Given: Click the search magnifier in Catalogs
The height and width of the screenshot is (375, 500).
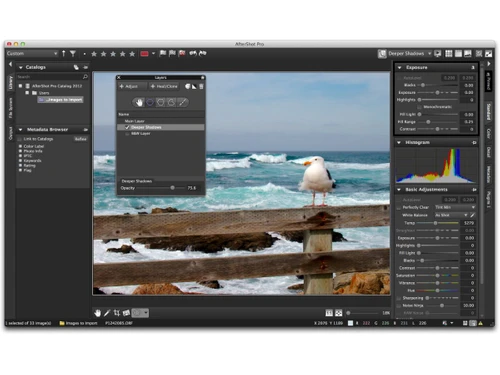Looking at the screenshot, I should pyautogui.click(x=85, y=77).
